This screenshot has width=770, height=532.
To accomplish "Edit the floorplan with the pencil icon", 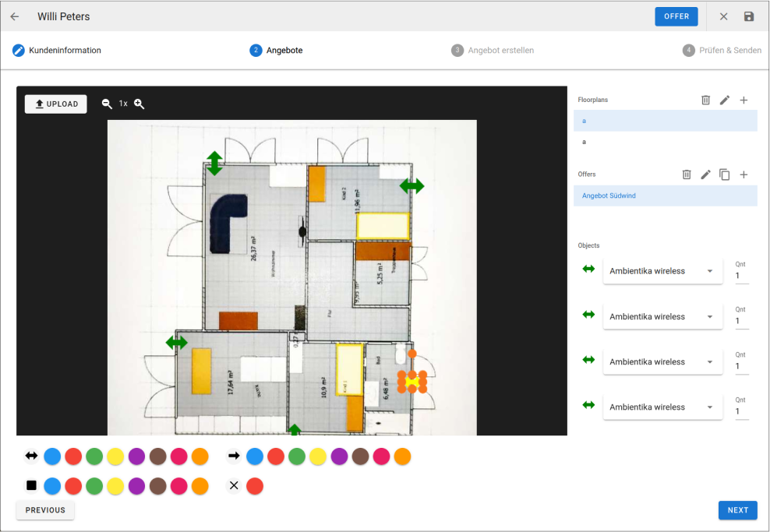I will (x=725, y=100).
